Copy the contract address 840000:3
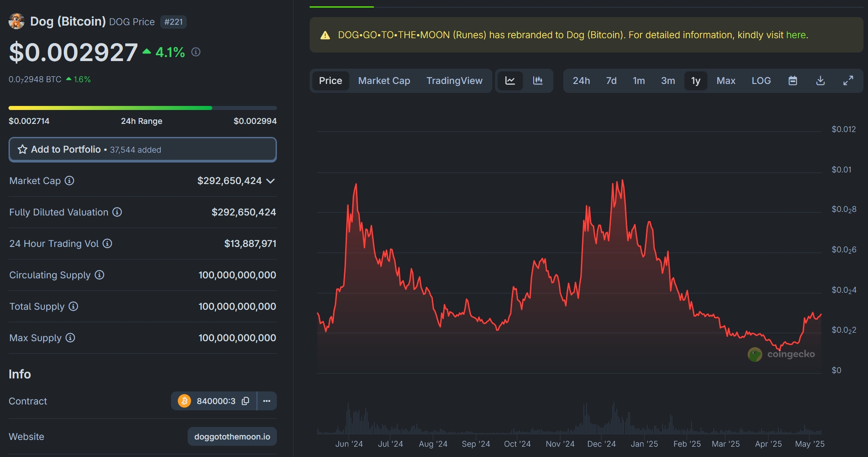Image resolution: width=868 pixels, height=457 pixels. pos(245,401)
